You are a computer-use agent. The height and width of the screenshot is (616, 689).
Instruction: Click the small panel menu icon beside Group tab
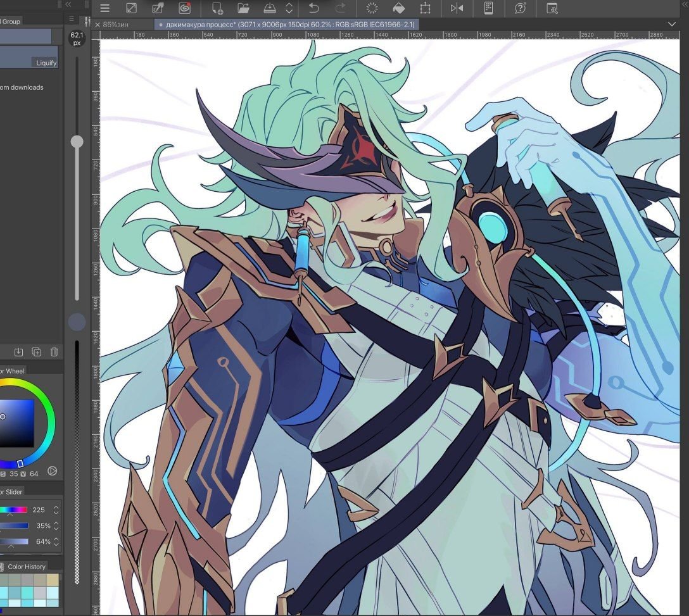72,19
